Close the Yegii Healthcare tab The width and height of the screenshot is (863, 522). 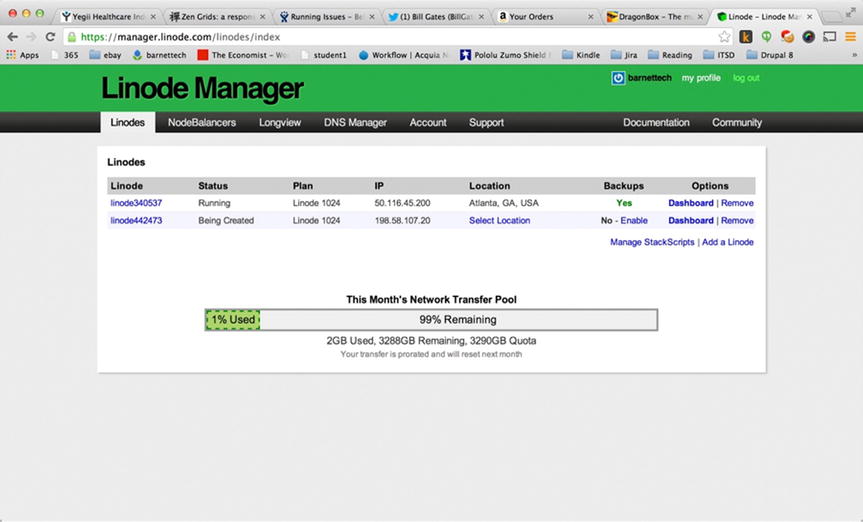(153, 17)
